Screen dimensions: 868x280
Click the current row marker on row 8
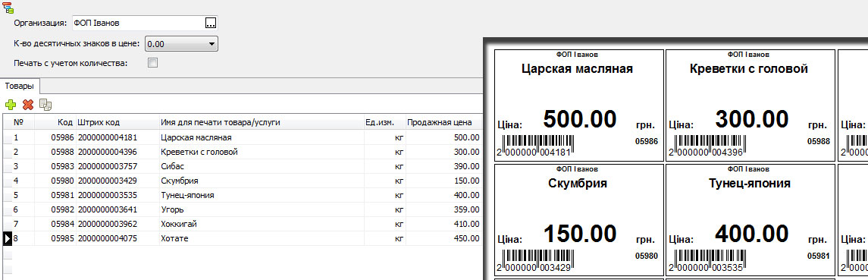7,238
